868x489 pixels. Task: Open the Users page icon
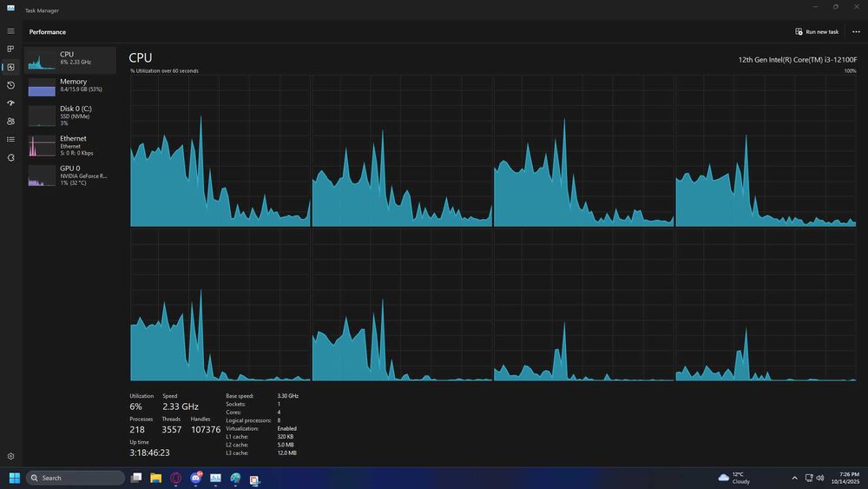(x=10, y=122)
